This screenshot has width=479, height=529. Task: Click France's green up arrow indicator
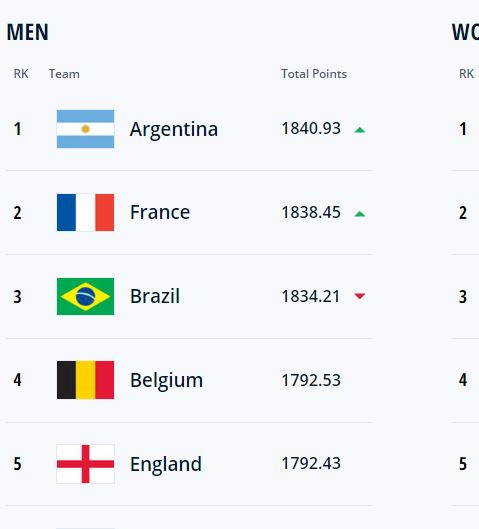360,214
